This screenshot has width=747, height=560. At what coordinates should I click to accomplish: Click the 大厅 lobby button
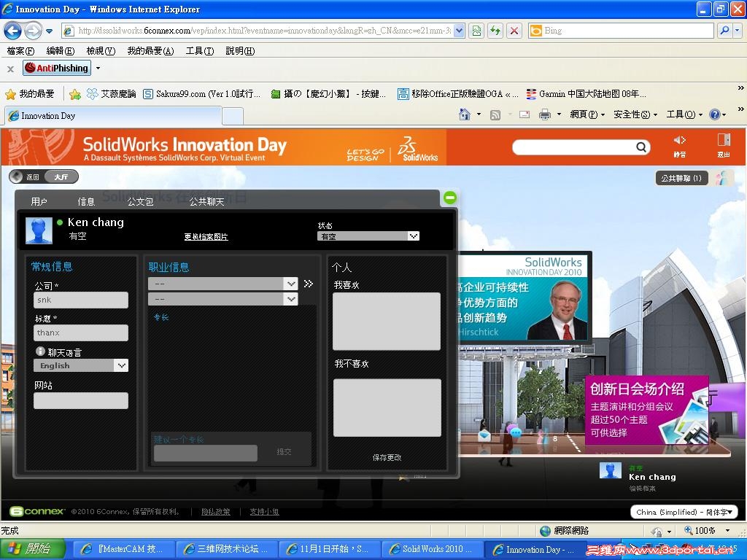tap(61, 177)
